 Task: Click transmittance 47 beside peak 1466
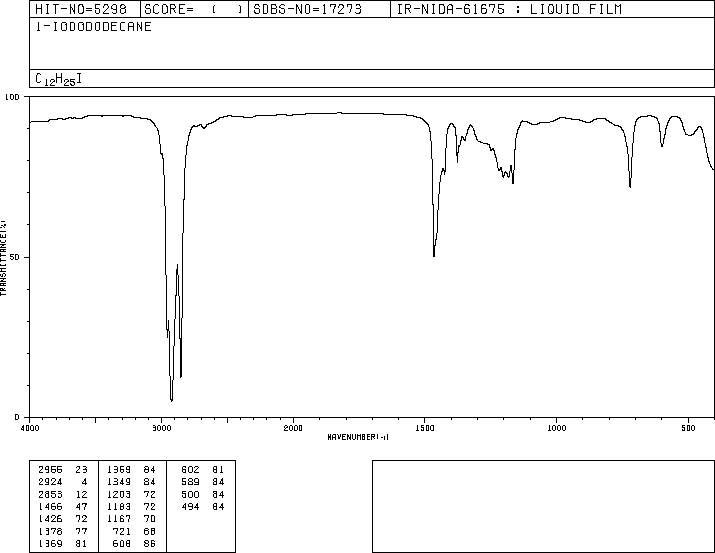coord(81,507)
